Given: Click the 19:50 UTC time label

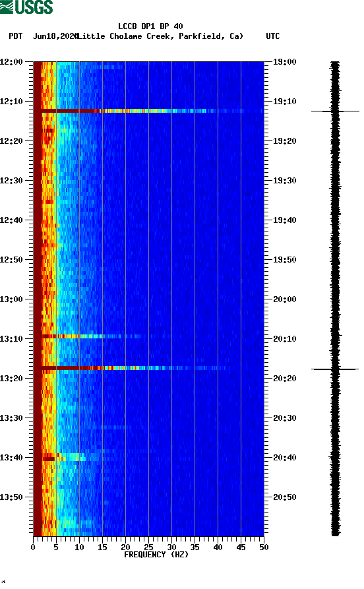Looking at the screenshot, I should point(285,260).
